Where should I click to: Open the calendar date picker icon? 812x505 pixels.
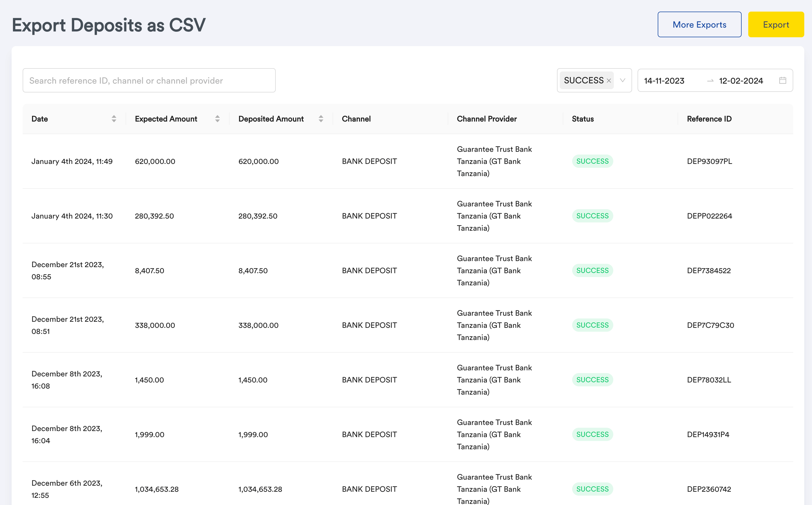[x=783, y=81]
